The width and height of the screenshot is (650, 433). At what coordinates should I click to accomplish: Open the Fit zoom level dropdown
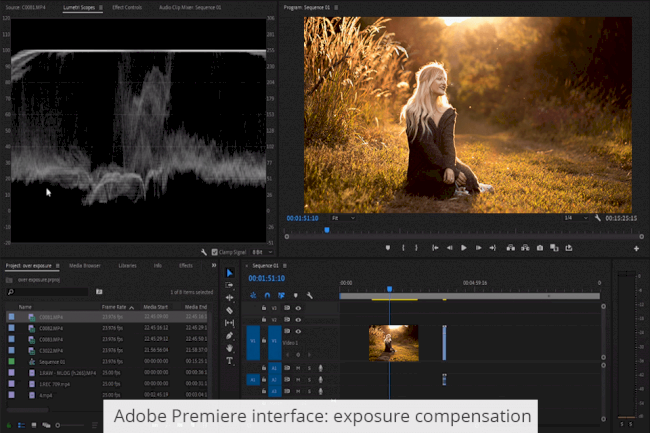pos(343,218)
